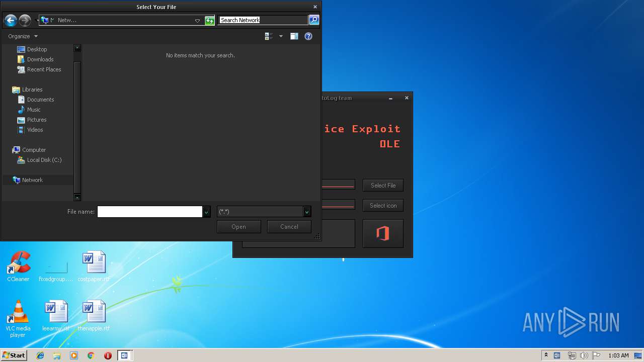This screenshot has width=644, height=362.
Task: Open recent locations arrow beside forward button
Action: [37, 21]
